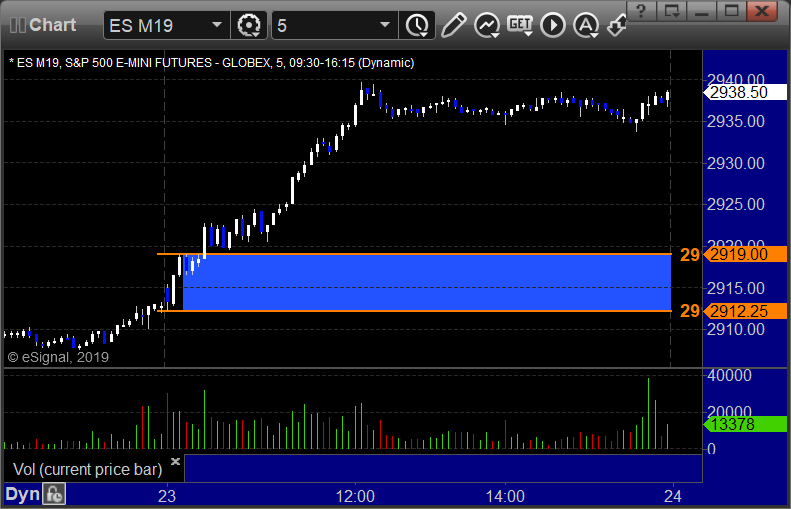Select the blue shaded price zone rectangle
The width and height of the screenshot is (791, 509).
click(427, 282)
